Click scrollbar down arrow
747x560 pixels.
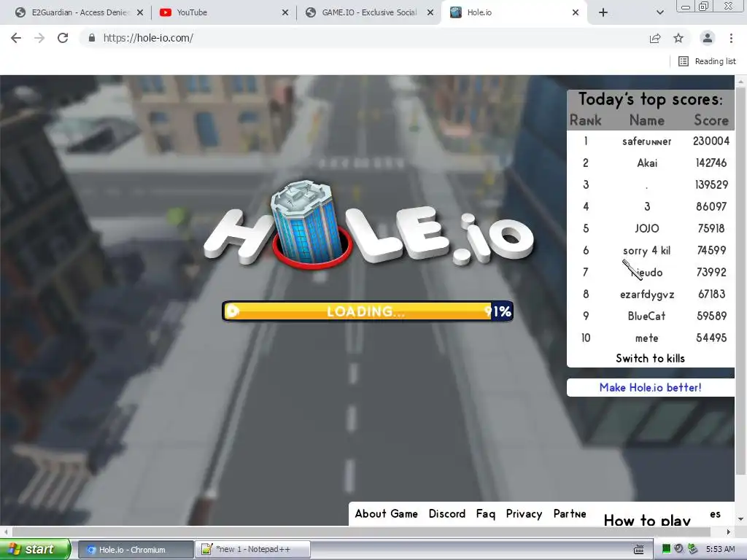pyautogui.click(x=740, y=519)
